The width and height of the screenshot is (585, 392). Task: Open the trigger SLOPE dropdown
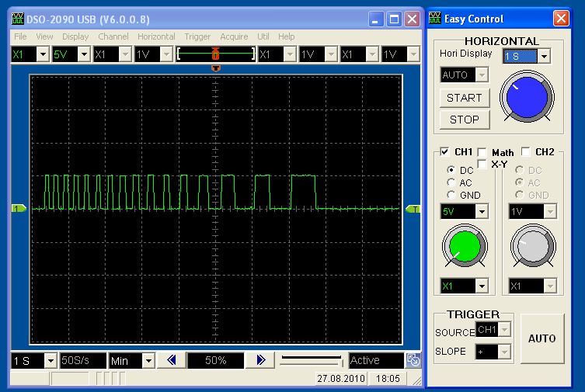(503, 352)
